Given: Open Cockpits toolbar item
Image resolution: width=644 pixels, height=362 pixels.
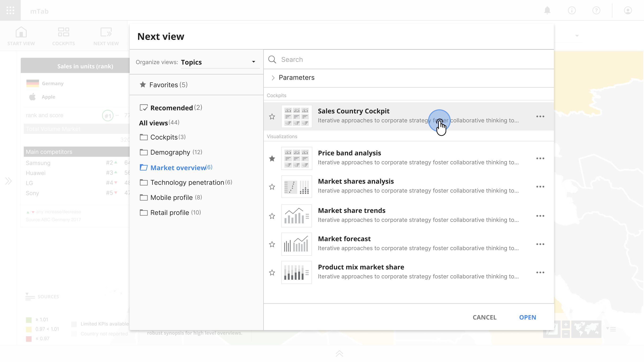Looking at the screenshot, I should pyautogui.click(x=63, y=36).
